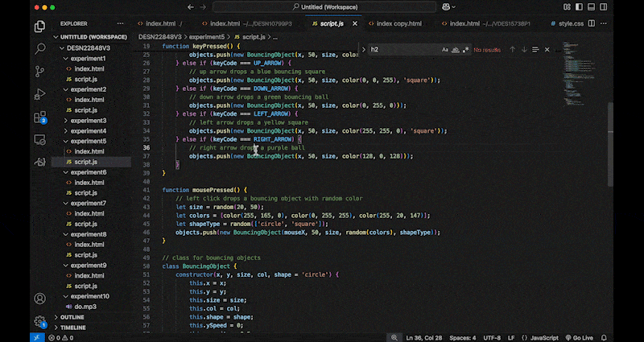The height and width of the screenshot is (342, 644).
Task: Open the Run and Debug view
Action: (39, 94)
